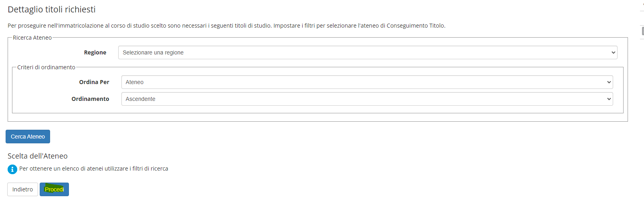Click the 'Per ottenere un elenco di atenei' hint
Viewport: 644px width, 205px height.
(x=94, y=169)
